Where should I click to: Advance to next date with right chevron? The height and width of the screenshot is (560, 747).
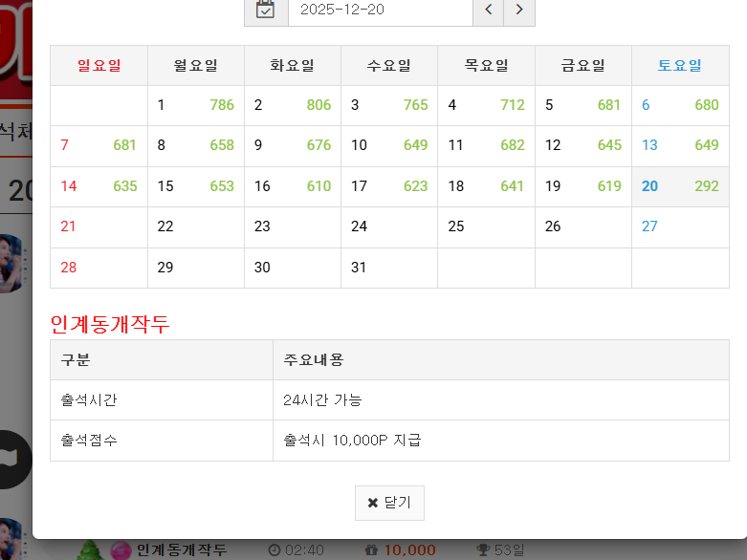(x=518, y=10)
